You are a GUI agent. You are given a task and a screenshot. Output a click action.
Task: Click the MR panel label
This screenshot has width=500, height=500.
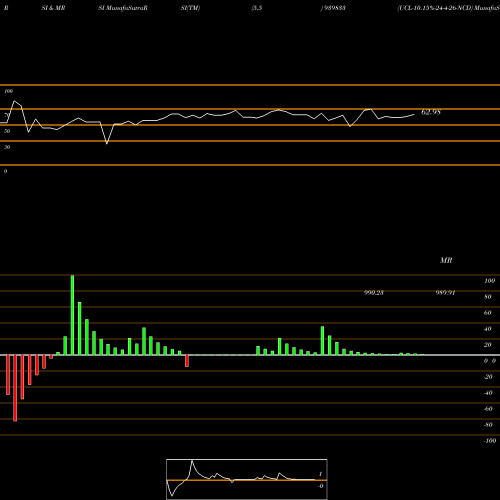[446, 260]
